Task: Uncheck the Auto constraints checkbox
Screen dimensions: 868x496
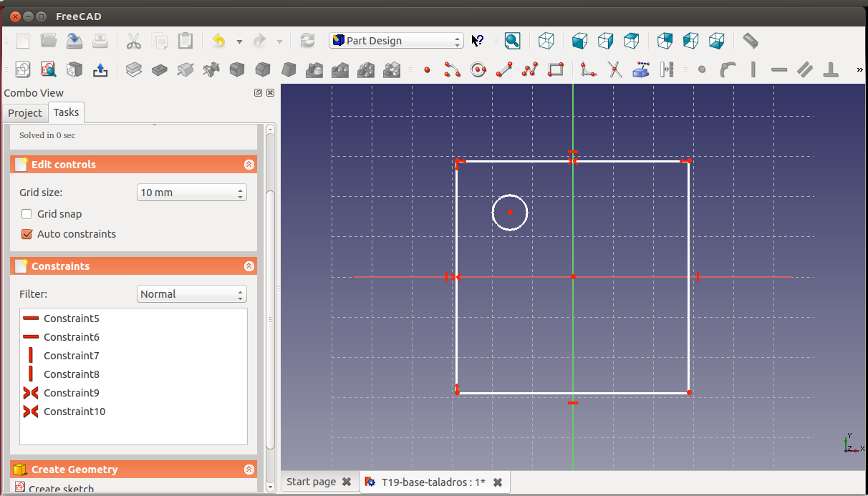Action: pos(27,234)
